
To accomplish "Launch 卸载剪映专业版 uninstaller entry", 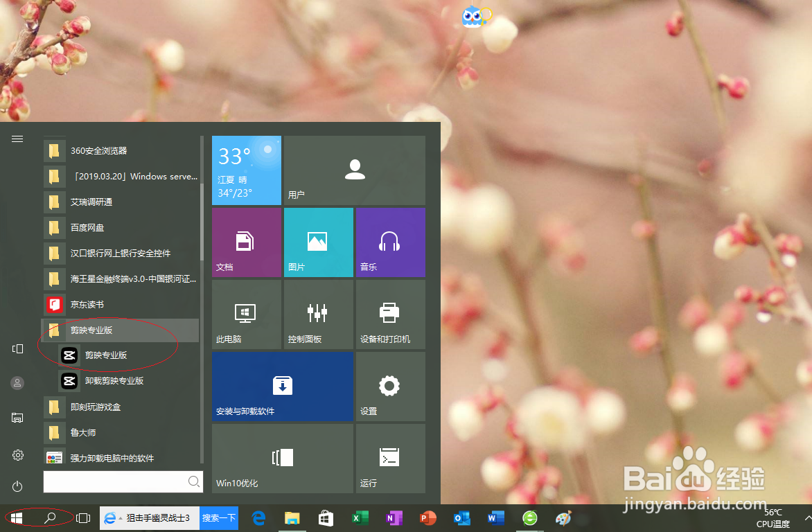I will tap(128, 381).
